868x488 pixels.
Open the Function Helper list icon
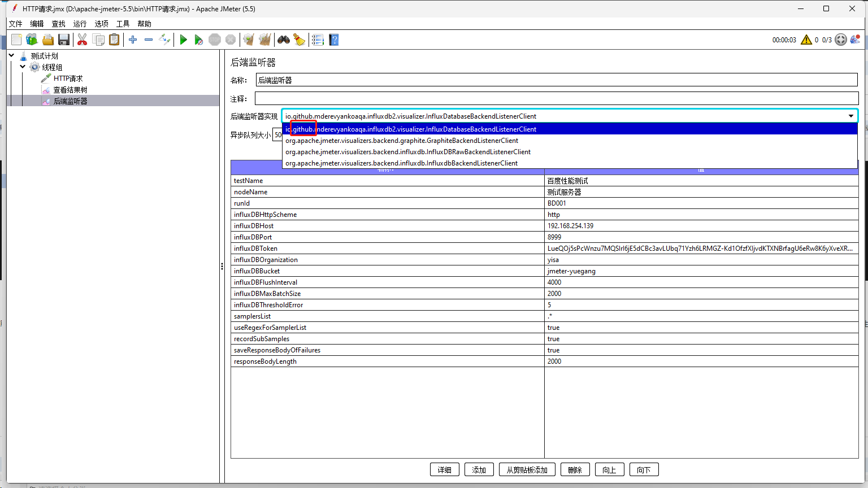tap(318, 40)
